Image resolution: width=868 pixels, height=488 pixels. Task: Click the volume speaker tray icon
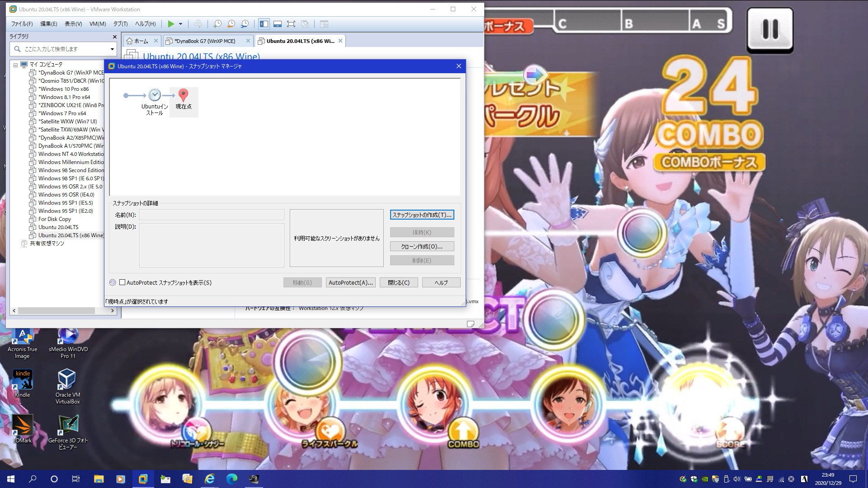click(x=737, y=479)
